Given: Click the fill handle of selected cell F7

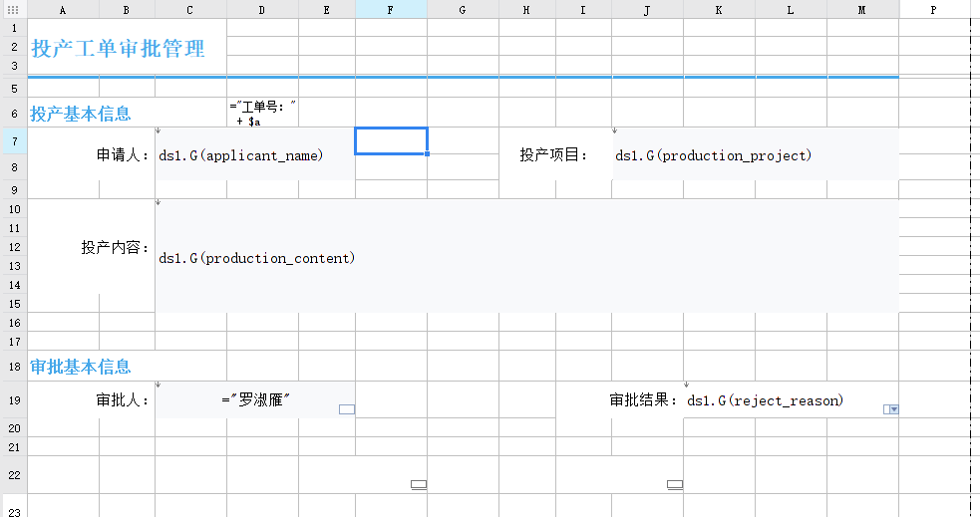Looking at the screenshot, I should click(x=427, y=153).
